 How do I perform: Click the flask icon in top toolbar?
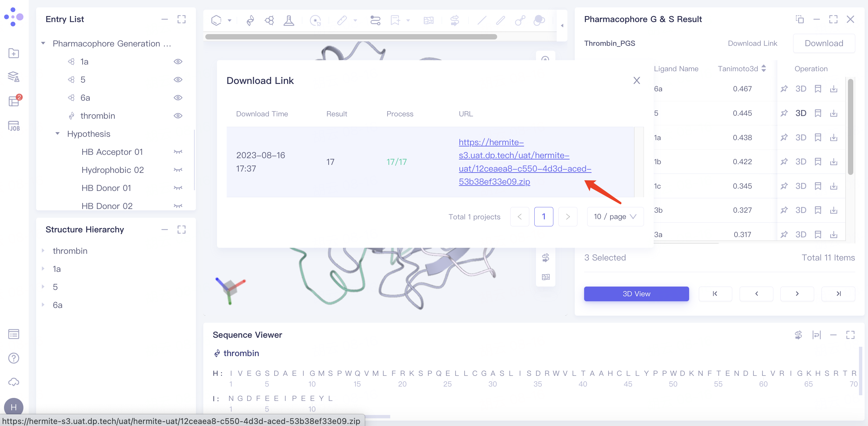[289, 20]
